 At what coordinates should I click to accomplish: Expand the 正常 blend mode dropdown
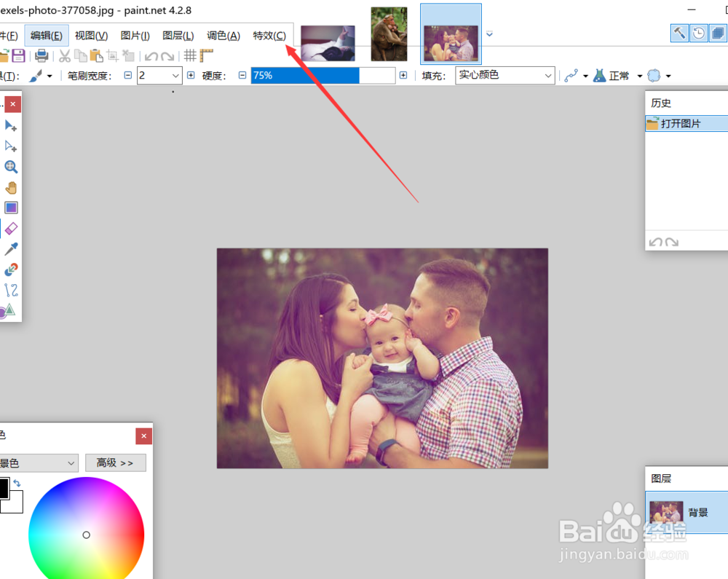(x=639, y=75)
